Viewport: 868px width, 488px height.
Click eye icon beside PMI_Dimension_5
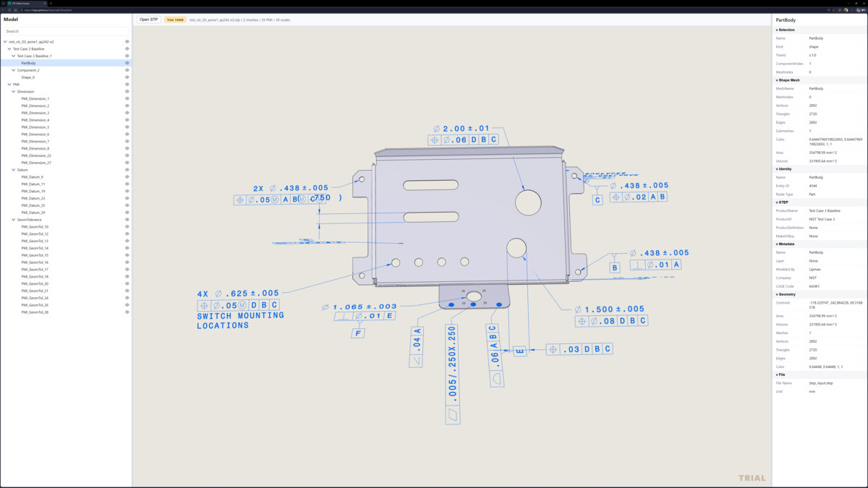coord(127,127)
